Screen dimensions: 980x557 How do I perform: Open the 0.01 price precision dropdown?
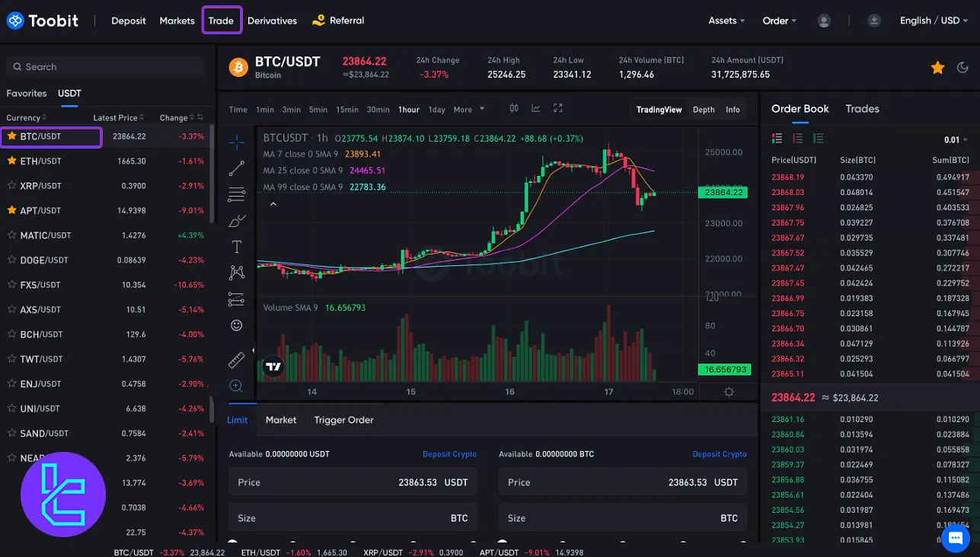pos(957,139)
